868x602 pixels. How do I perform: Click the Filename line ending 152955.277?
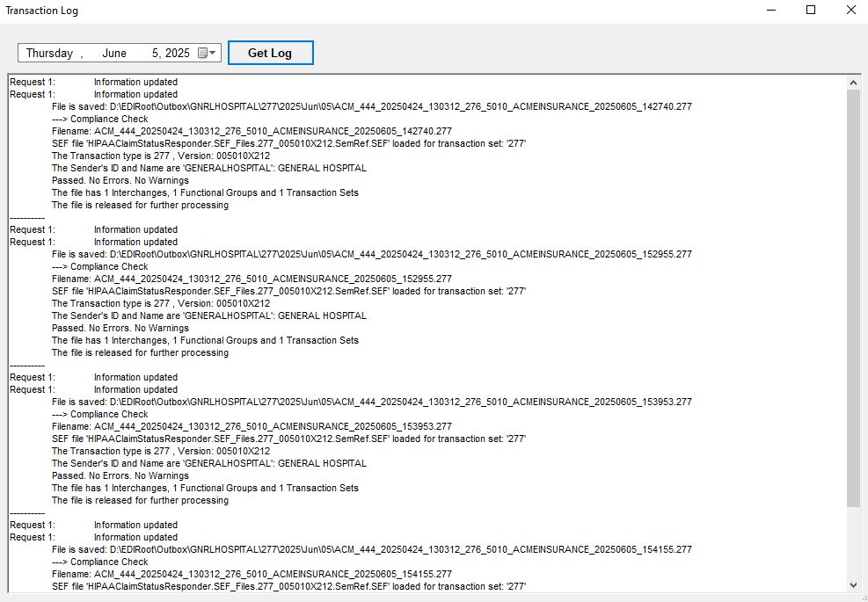tap(252, 279)
